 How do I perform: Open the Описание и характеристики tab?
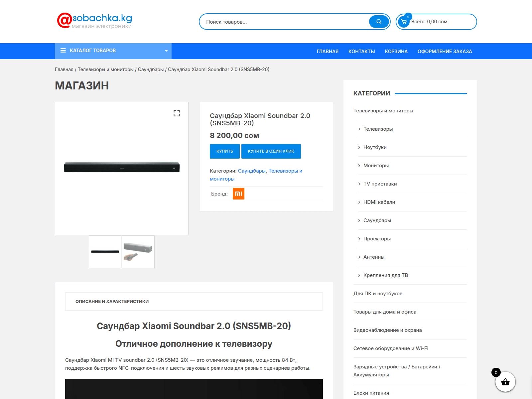click(112, 302)
